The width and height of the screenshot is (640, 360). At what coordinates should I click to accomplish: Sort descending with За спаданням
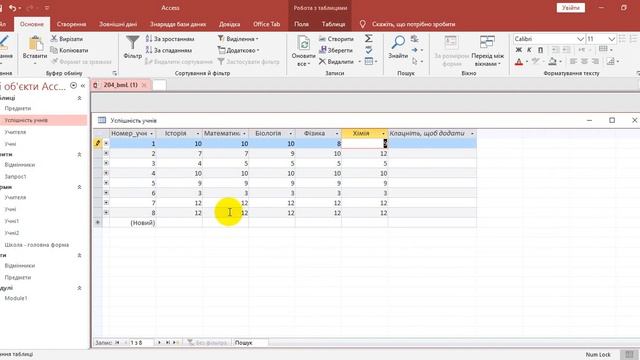pyautogui.click(x=168, y=50)
